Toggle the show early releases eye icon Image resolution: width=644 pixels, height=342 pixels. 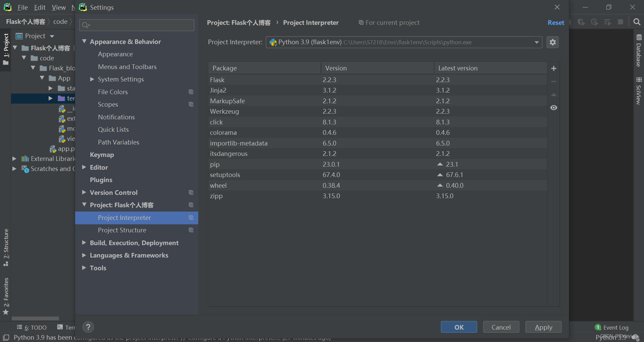pyautogui.click(x=554, y=108)
